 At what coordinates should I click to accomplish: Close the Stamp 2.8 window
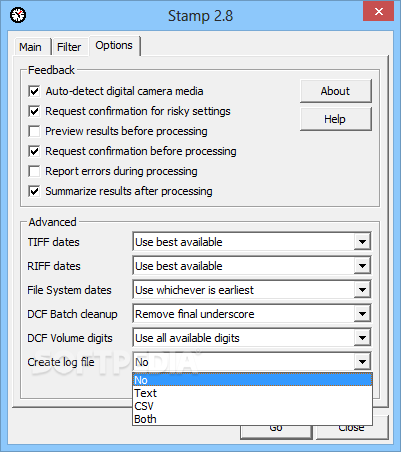coord(378,12)
